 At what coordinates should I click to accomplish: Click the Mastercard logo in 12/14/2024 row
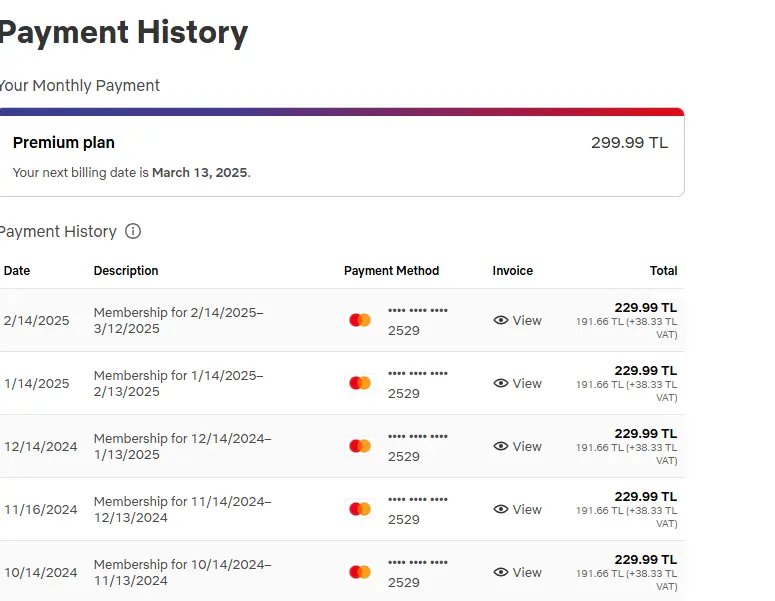(360, 446)
